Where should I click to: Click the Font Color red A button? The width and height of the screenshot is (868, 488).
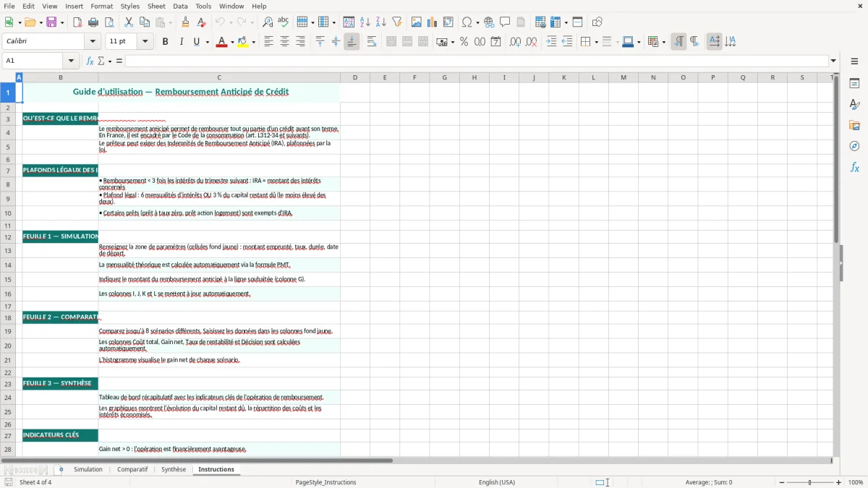221,42
